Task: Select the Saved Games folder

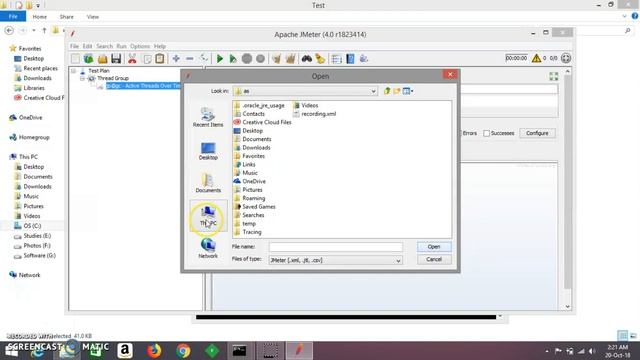Action: pyautogui.click(x=255, y=207)
